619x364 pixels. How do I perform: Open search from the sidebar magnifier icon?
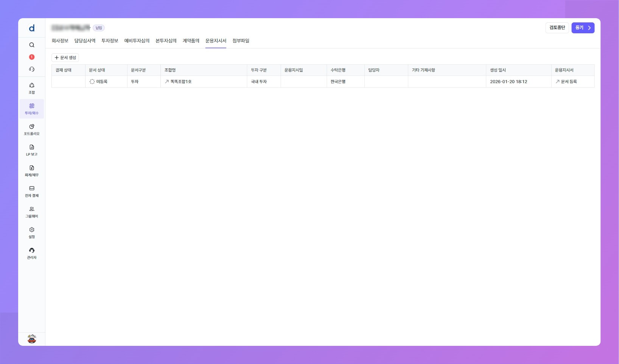(32, 45)
